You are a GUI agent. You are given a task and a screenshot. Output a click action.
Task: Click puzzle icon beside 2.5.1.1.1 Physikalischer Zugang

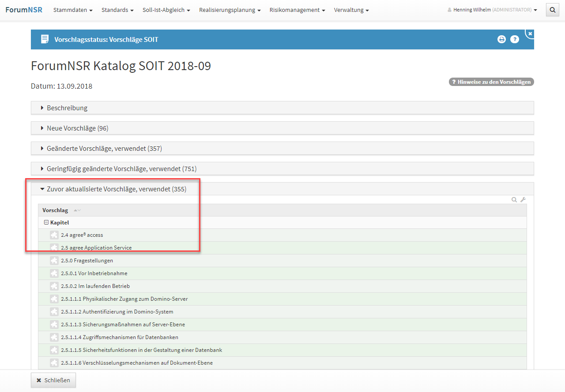54,299
